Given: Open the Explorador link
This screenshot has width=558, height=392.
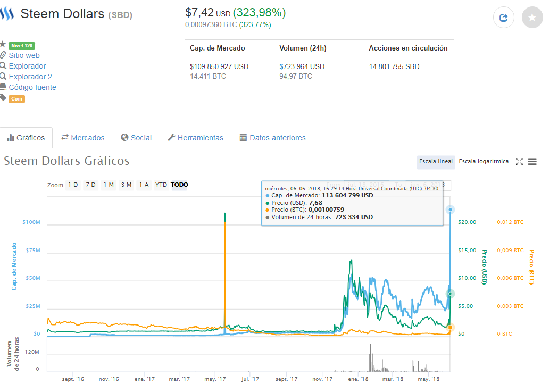Looking at the screenshot, I should click(28, 66).
